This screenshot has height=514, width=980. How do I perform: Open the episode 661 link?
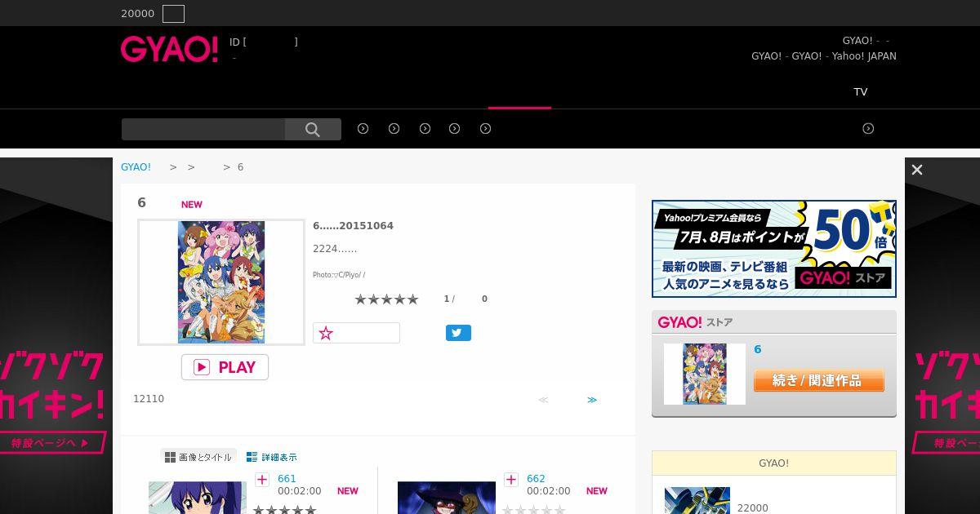coord(287,479)
